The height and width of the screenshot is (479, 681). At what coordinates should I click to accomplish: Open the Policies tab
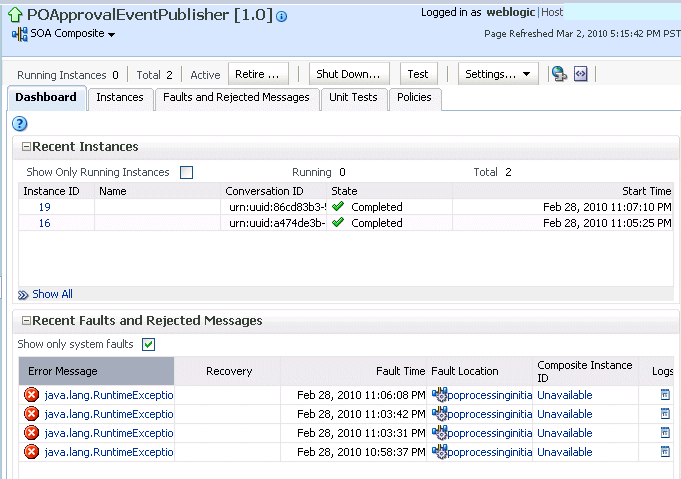point(414,98)
